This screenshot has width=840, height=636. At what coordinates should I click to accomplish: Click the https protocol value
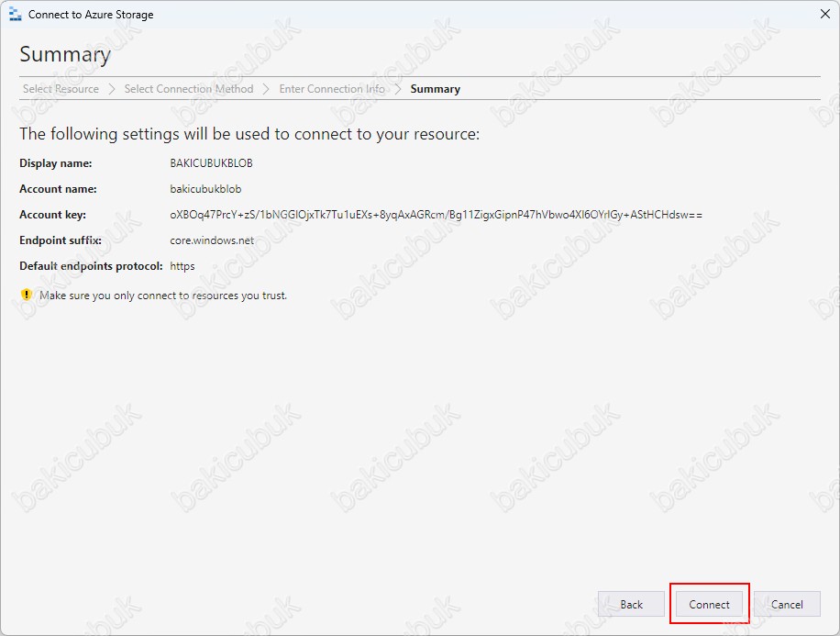(x=182, y=266)
